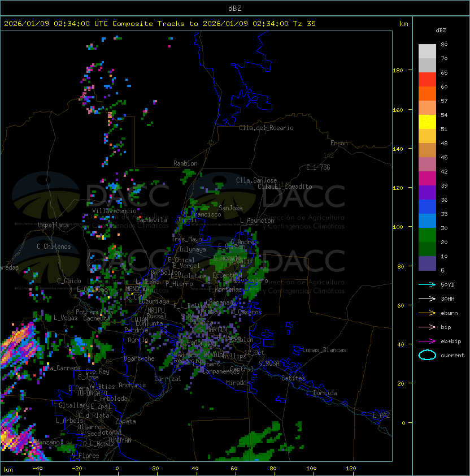Click the C_Chilenos place label
The width and height of the screenshot is (470, 476).
(54, 246)
